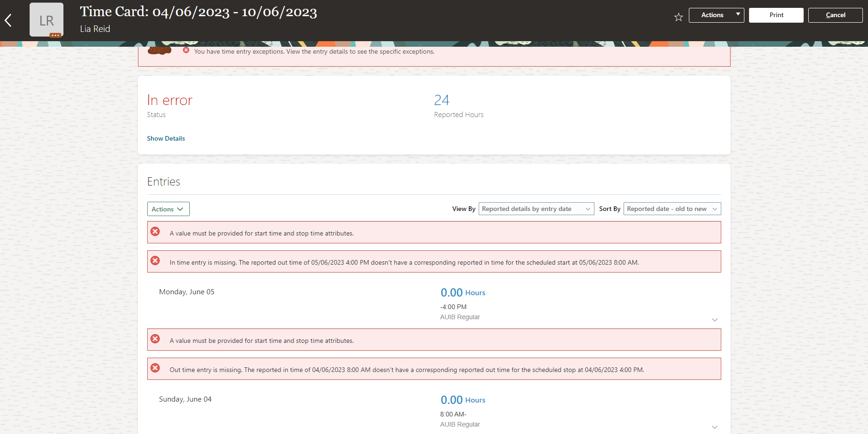Toggle the favorite star for this time card
This screenshot has width=868, height=434.
pyautogui.click(x=678, y=17)
